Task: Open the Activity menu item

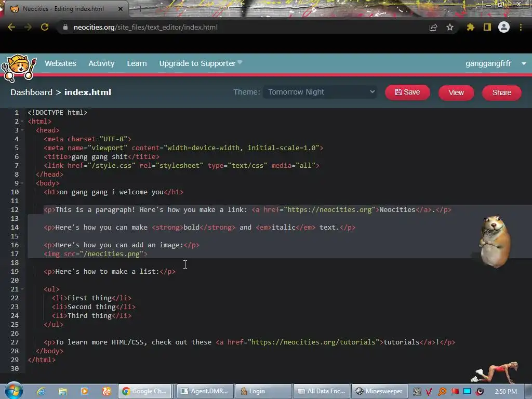Action: point(101,63)
